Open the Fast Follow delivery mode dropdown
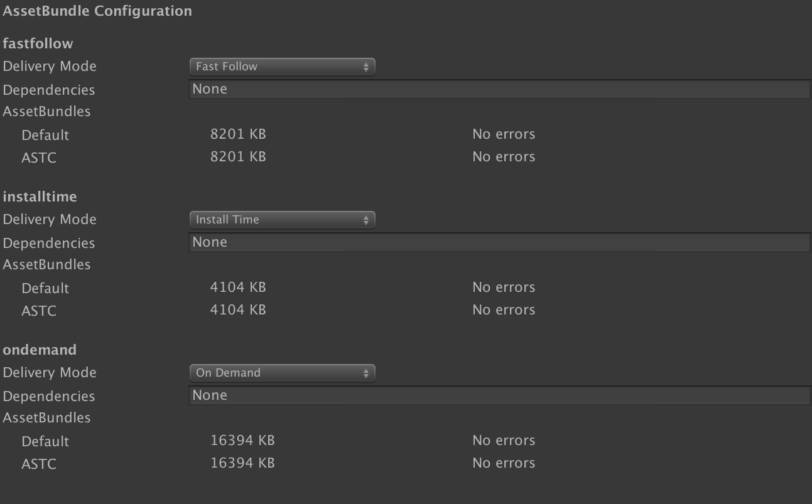Image resolution: width=812 pixels, height=504 pixels. coord(282,67)
